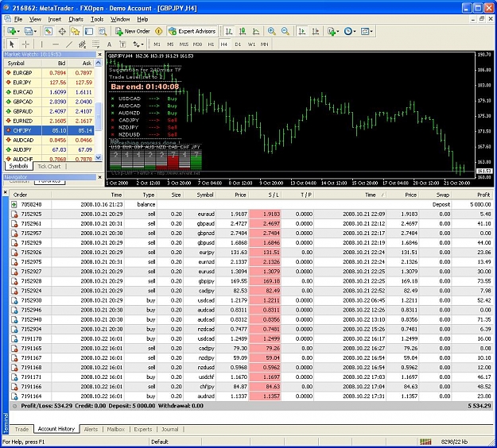Open the Indicators list dropdown
This screenshot has width=497, height=448.
point(333,31)
